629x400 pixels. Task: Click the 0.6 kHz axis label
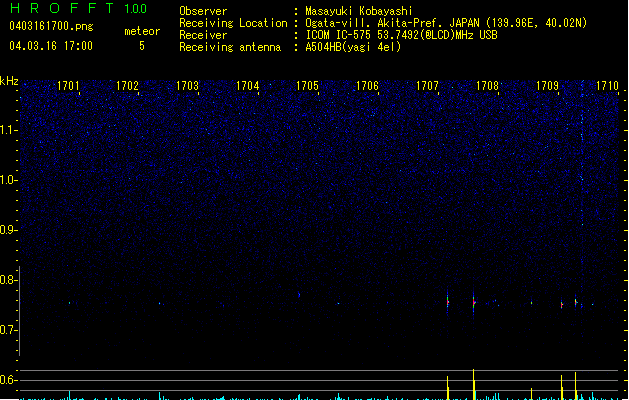(x=8, y=380)
